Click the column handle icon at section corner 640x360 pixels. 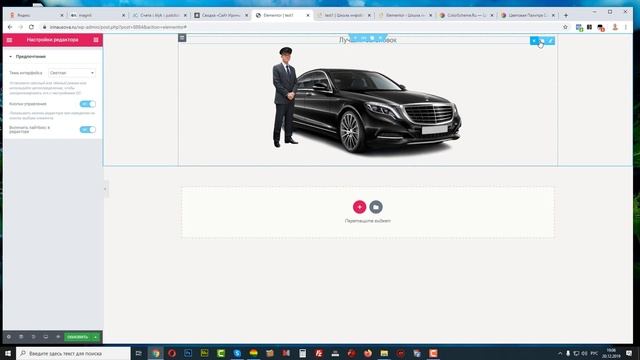182,38
